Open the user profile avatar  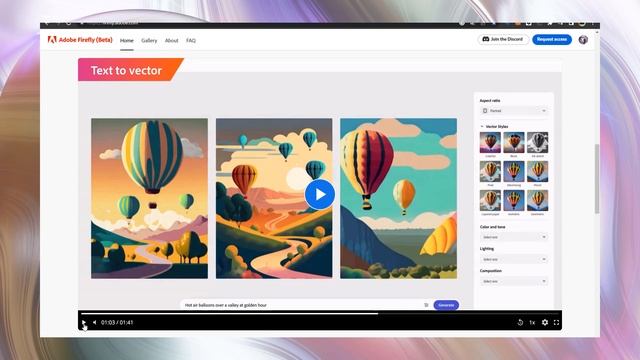tap(583, 40)
